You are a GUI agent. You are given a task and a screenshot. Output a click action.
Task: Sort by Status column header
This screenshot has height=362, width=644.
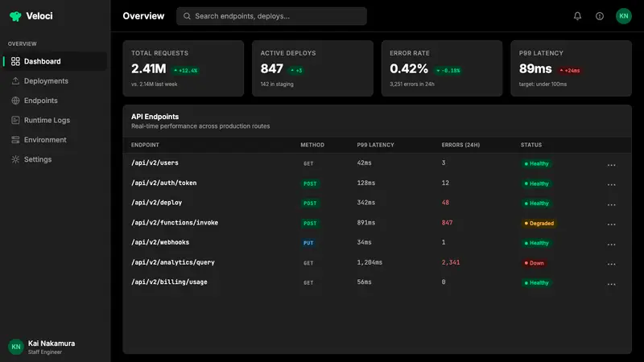tap(531, 145)
